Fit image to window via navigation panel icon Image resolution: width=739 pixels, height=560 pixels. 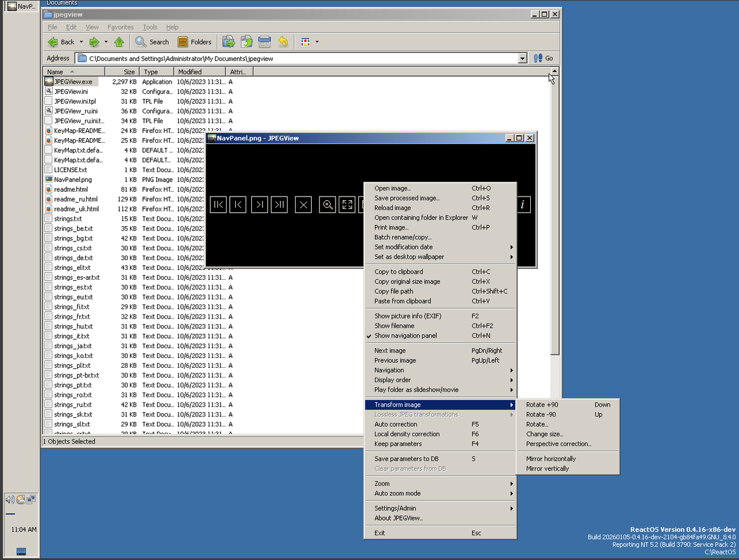(x=347, y=205)
